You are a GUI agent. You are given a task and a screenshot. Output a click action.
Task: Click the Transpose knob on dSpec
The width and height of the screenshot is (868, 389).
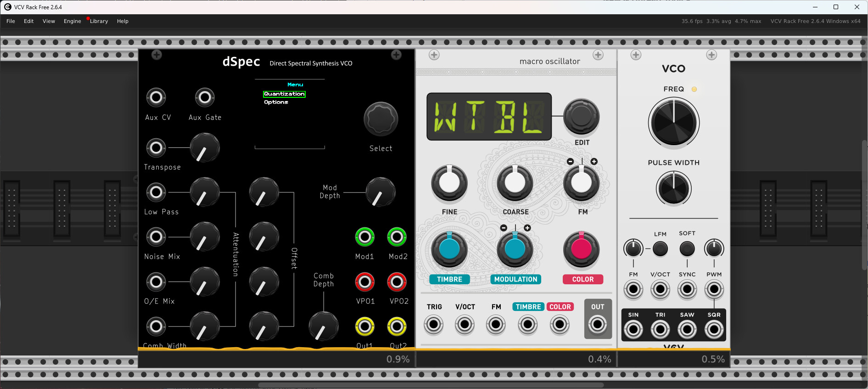pos(205,148)
